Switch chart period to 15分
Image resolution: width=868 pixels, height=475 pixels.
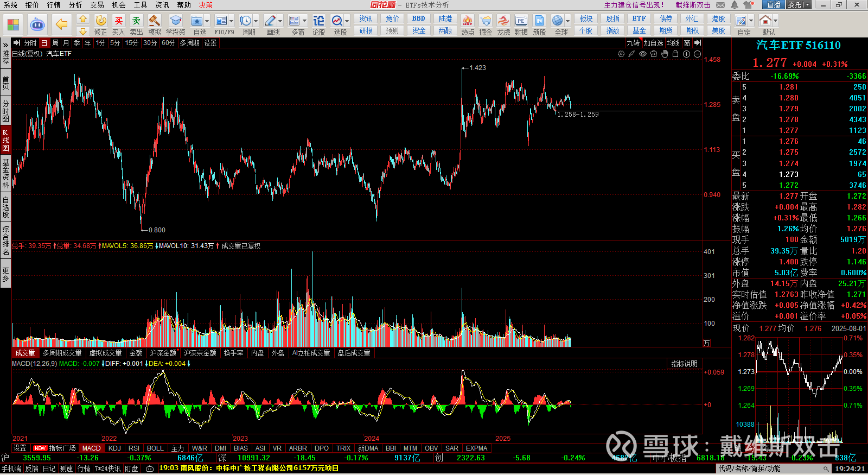click(x=132, y=43)
